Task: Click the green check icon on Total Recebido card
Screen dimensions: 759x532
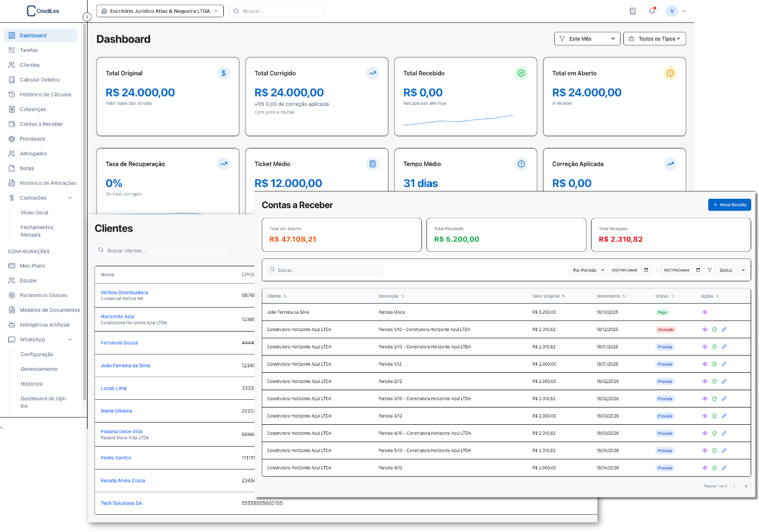Action: tap(522, 73)
